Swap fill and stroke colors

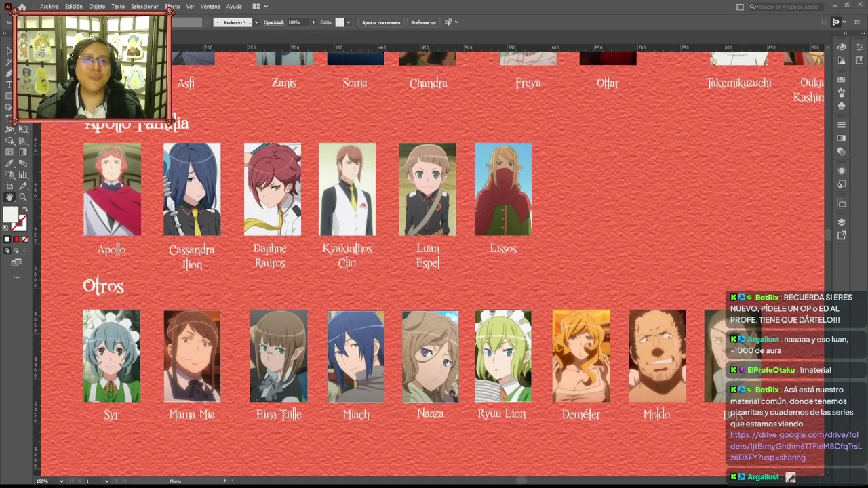(24, 209)
